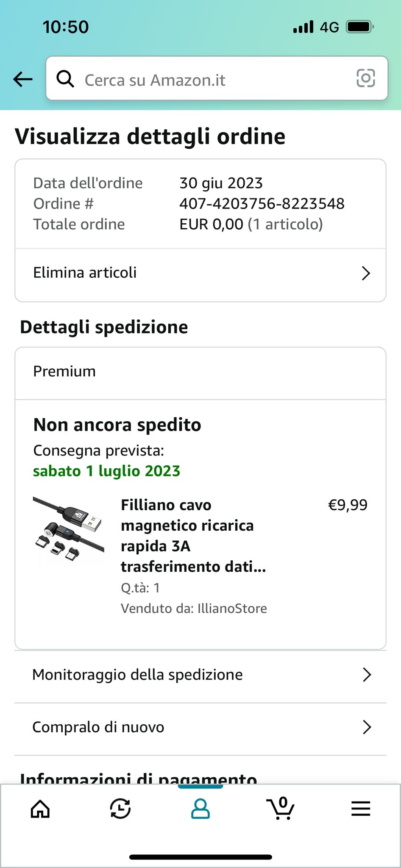Expand Monitoraggio della spedizione chevron
The height and width of the screenshot is (868, 401).
tap(367, 675)
